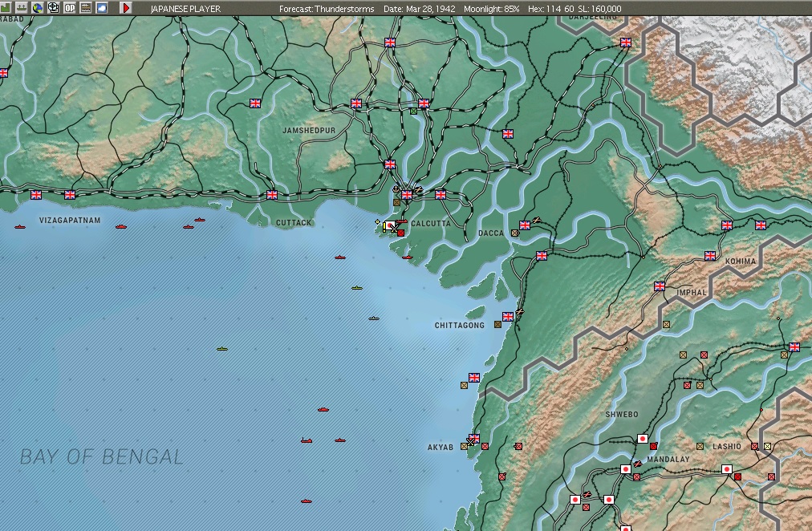
Task: Click the Date: Mar 28, 1942 text
Action: [420, 9]
